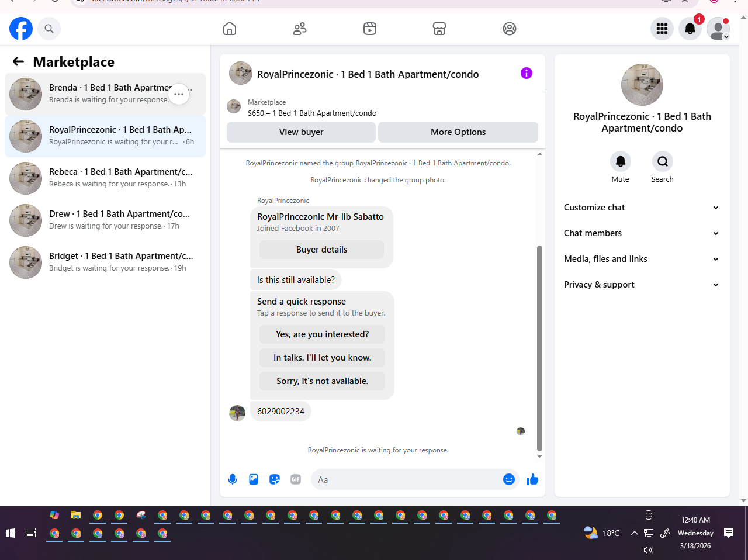
Task: Open Rebeca's apartment conversation
Action: tap(105, 178)
